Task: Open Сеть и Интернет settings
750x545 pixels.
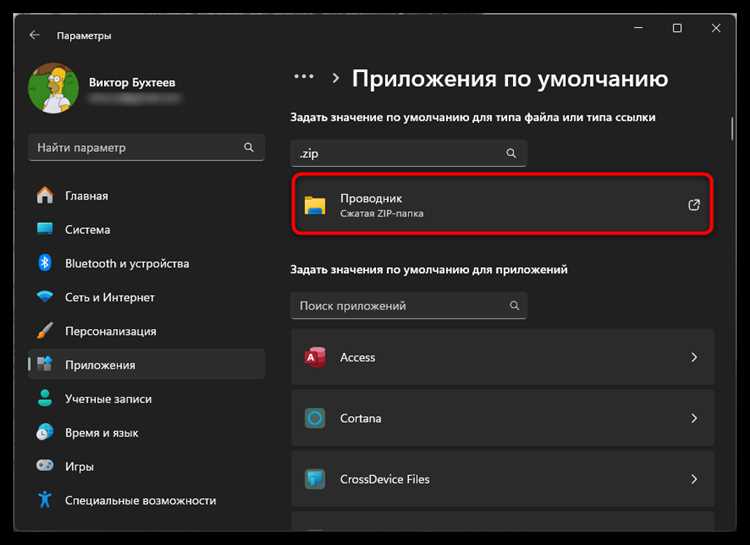Action: pyautogui.click(x=146, y=297)
